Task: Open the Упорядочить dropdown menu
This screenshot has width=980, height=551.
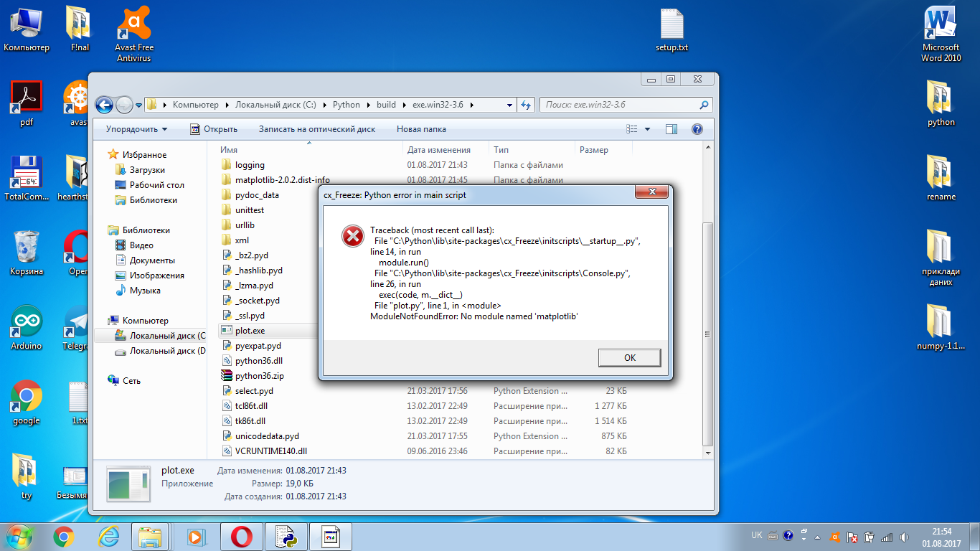Action: tap(136, 129)
